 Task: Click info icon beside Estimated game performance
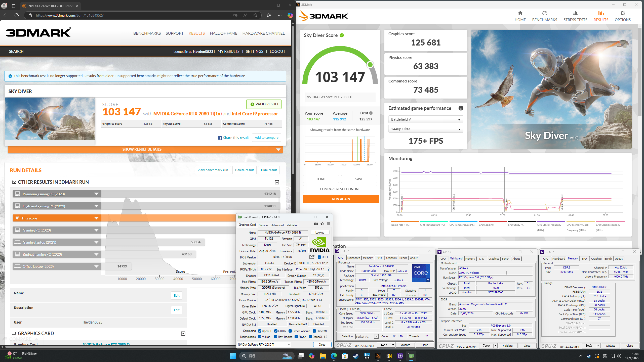[x=461, y=108]
